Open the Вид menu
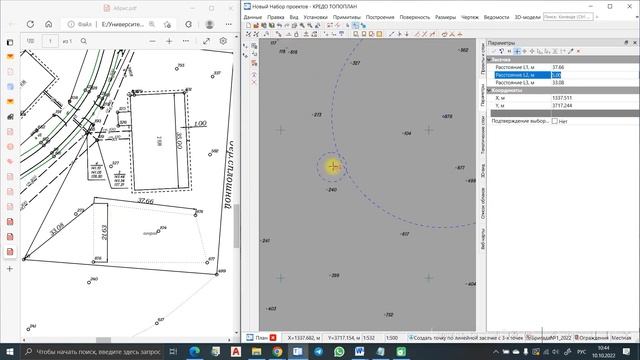The image size is (640, 360). pos(294,17)
